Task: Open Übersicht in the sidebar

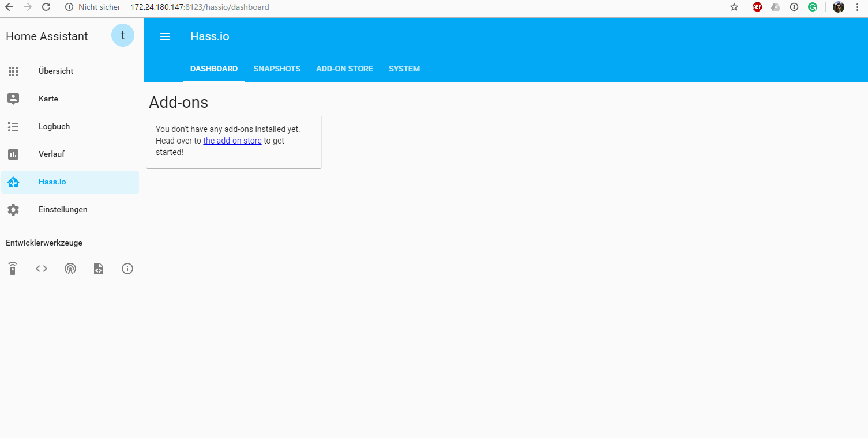Action: click(56, 71)
